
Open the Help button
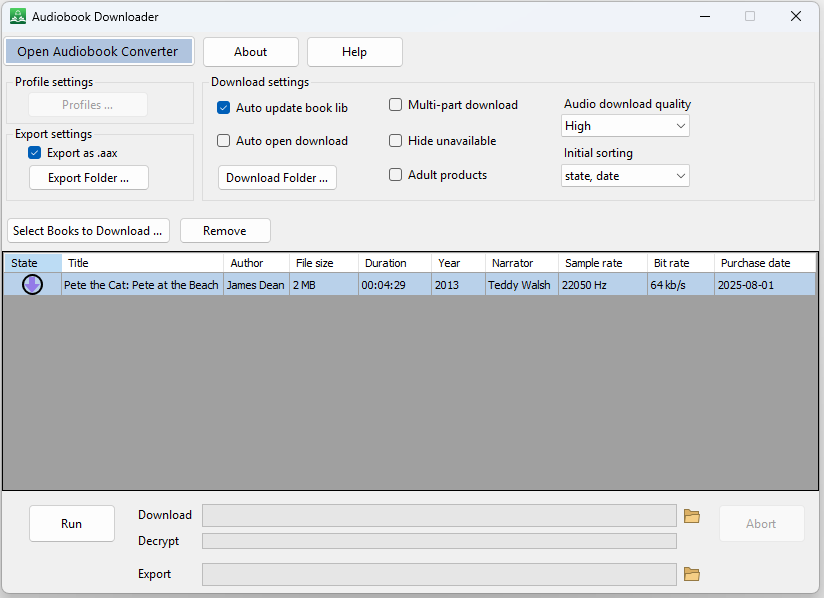pyautogui.click(x=354, y=52)
